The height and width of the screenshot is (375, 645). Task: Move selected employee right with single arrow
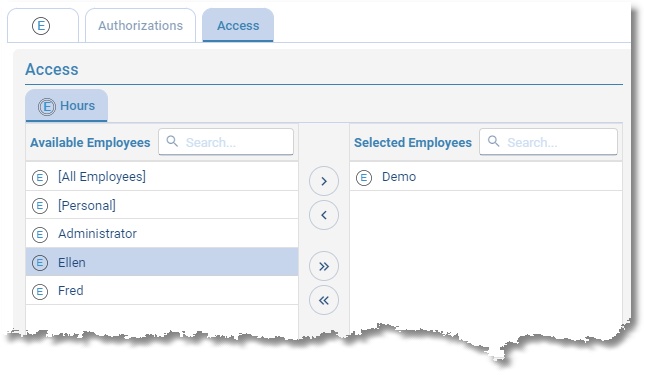324,181
